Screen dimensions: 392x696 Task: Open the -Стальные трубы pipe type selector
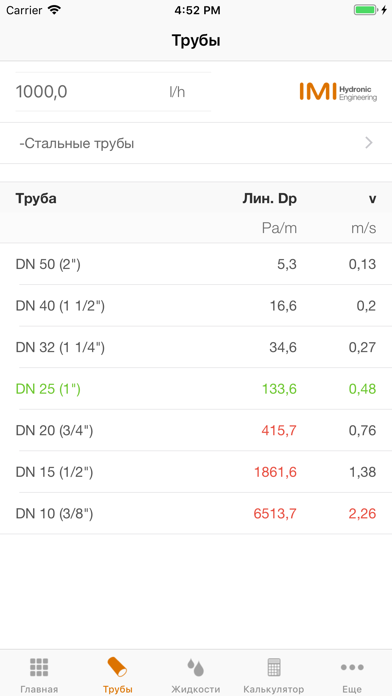point(196,143)
